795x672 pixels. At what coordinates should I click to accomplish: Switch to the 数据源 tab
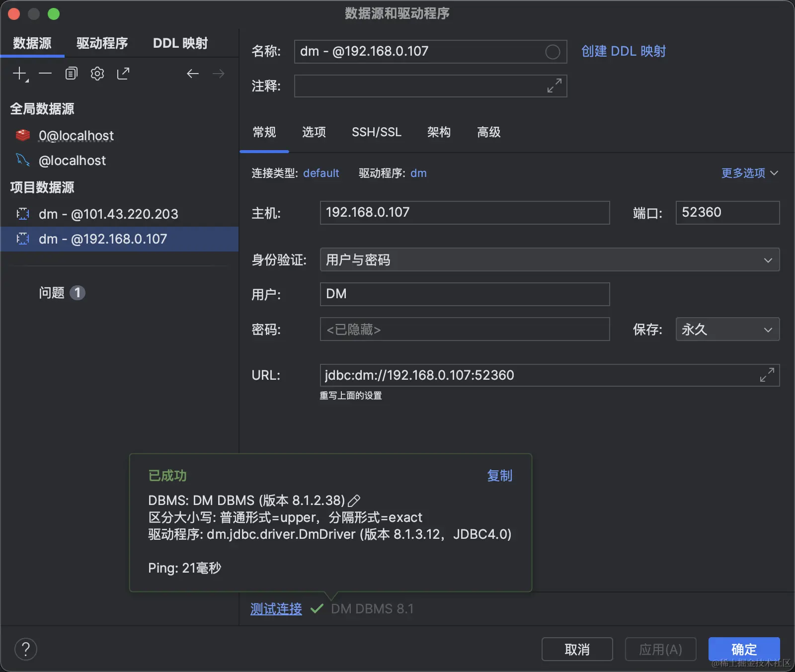point(32,43)
